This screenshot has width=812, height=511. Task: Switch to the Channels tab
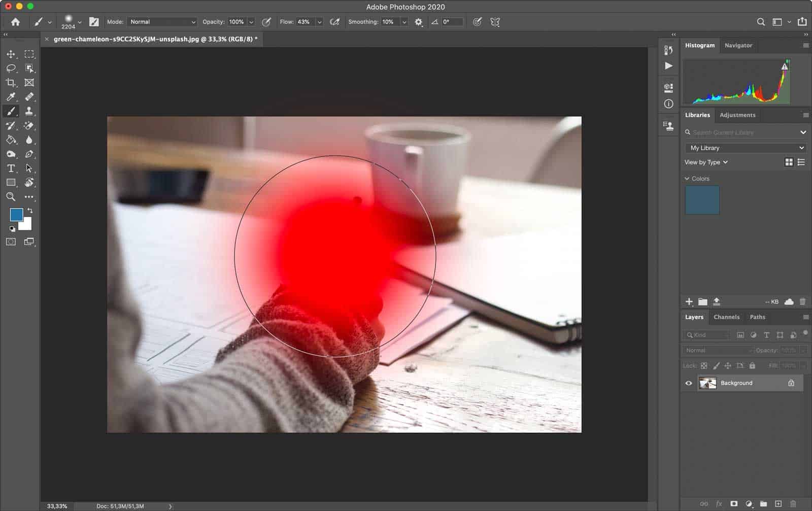727,317
